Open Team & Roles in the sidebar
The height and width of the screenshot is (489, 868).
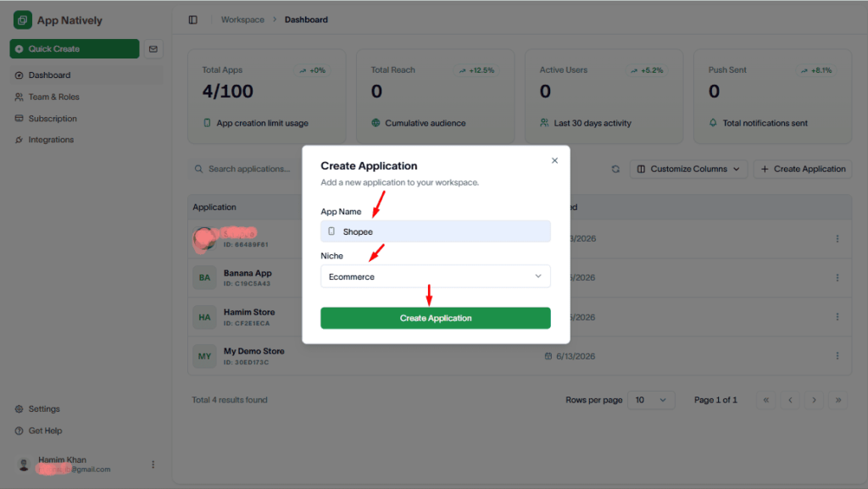(53, 97)
